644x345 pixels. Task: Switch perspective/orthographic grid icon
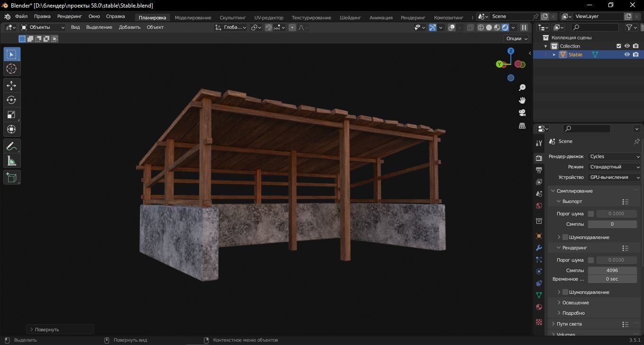point(522,125)
